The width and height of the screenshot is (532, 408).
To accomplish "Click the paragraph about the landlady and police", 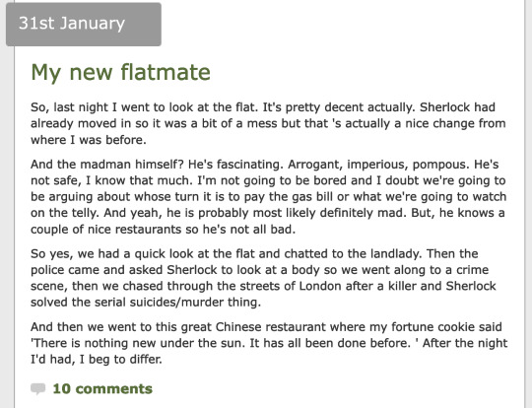I will 263,278.
